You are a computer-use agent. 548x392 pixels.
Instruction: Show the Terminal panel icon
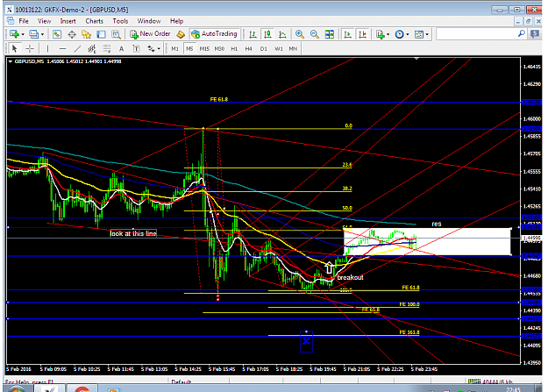[101, 34]
